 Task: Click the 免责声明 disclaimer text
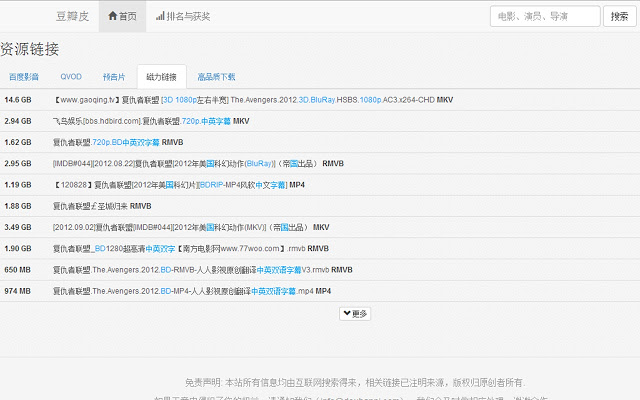[x=355, y=382]
